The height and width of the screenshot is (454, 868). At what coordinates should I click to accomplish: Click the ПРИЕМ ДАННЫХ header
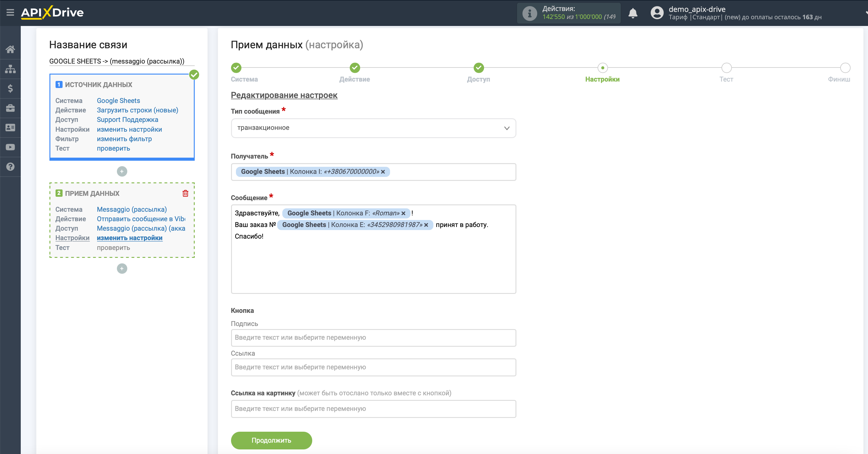click(x=92, y=193)
